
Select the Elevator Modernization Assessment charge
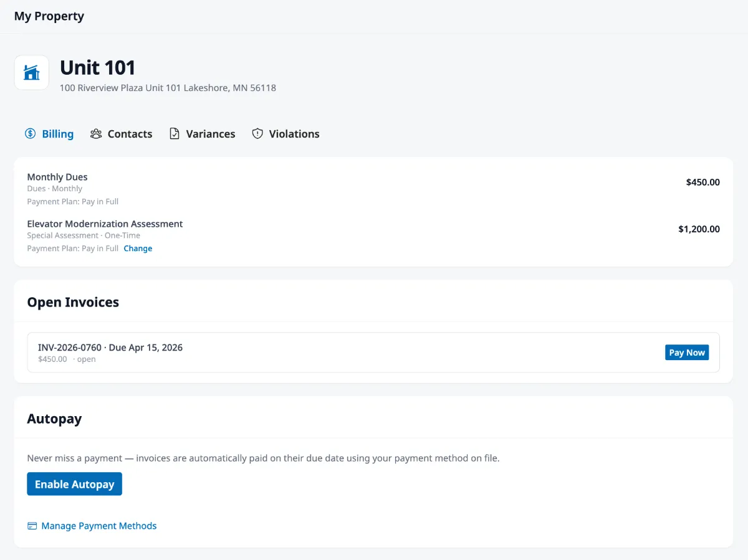pos(105,224)
